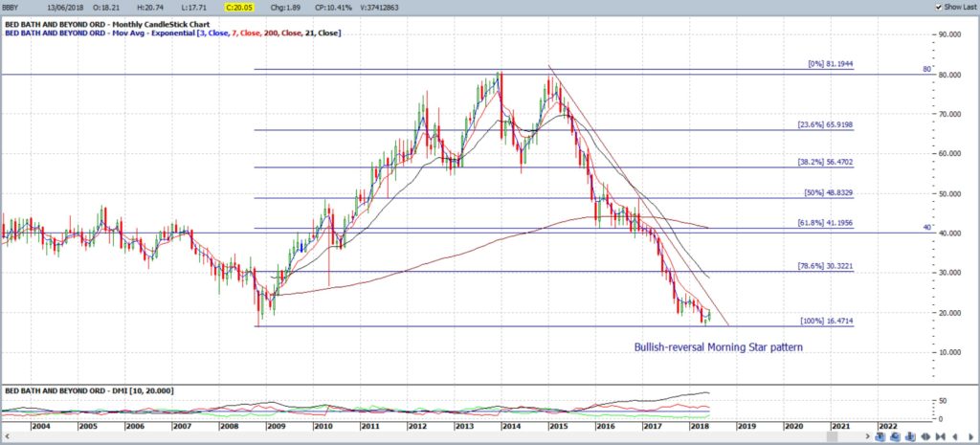Click the horizontal line label 40
Image resolution: width=980 pixels, height=445 pixels.
(926, 228)
